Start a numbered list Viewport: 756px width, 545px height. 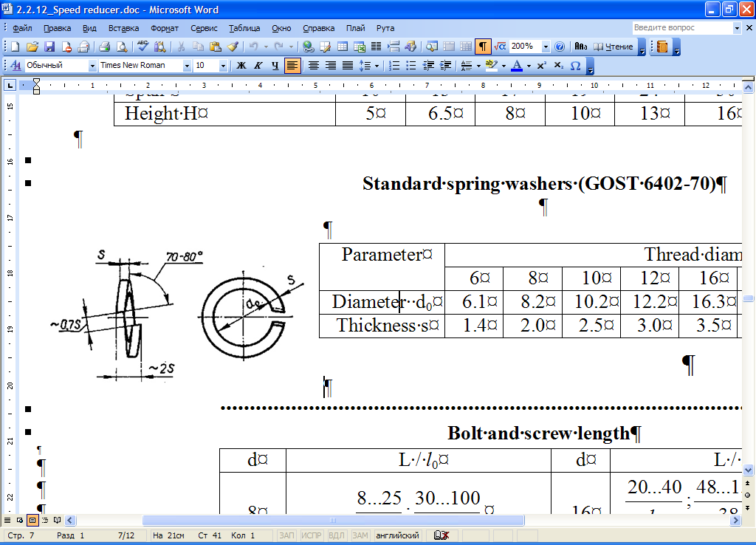click(394, 66)
